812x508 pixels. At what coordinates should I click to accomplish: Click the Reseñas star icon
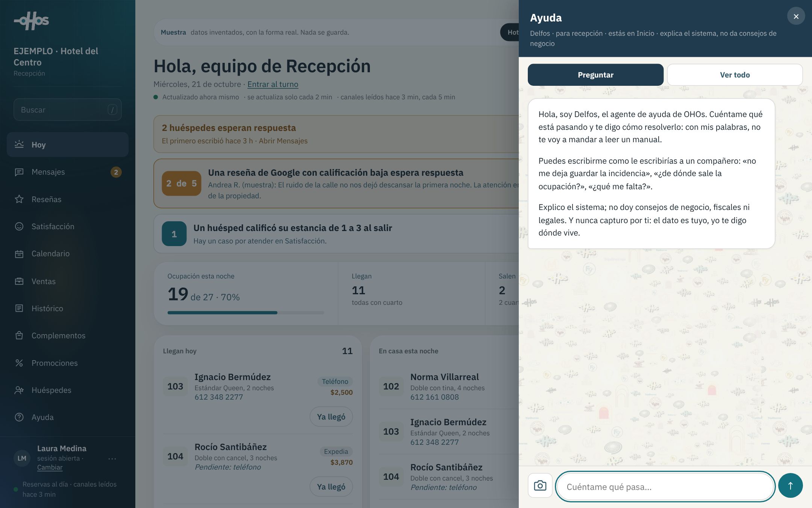(x=19, y=199)
